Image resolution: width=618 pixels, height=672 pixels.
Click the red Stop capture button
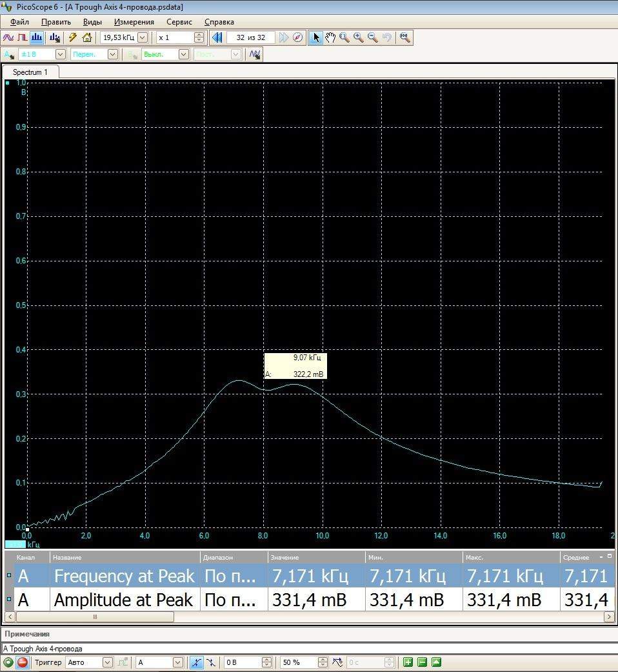tap(23, 662)
